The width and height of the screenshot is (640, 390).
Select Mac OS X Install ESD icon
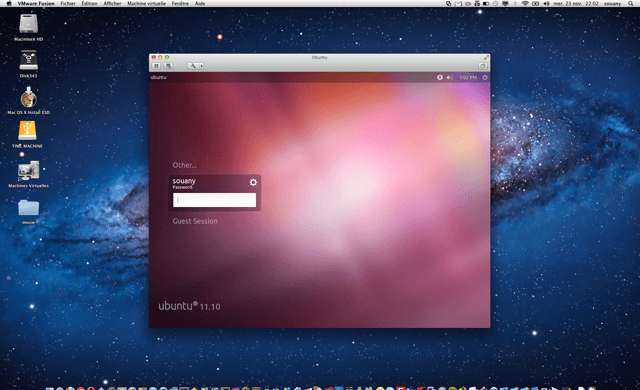[29, 97]
